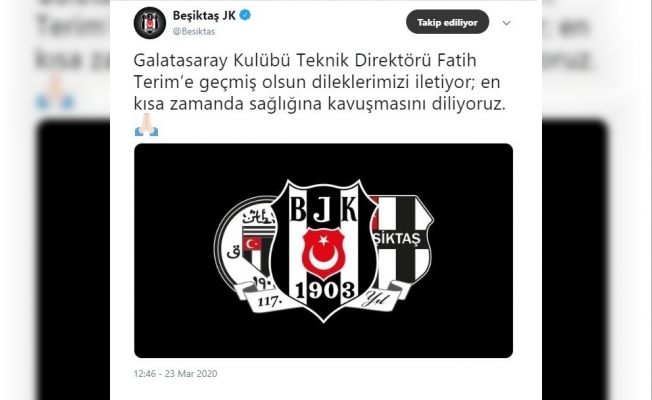
Task: Click the old Arabic-script crest on the left
Action: tap(243, 245)
